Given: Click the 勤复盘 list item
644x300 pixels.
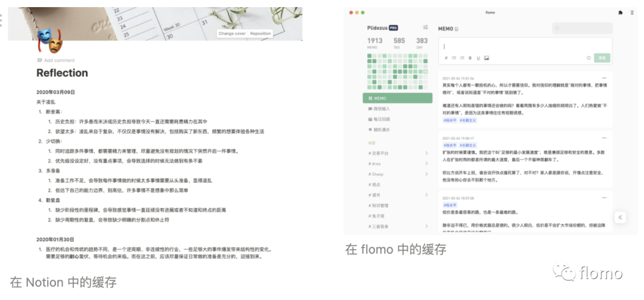Looking at the screenshot, I should click(52, 200).
